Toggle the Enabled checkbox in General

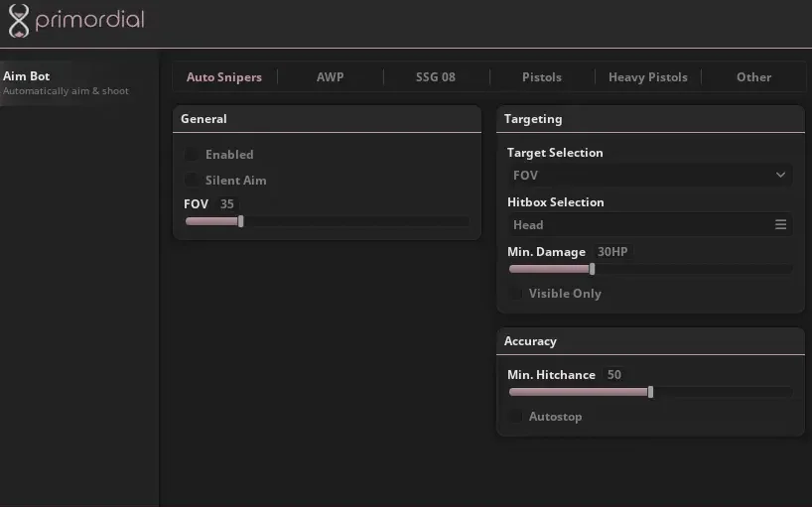coord(191,155)
